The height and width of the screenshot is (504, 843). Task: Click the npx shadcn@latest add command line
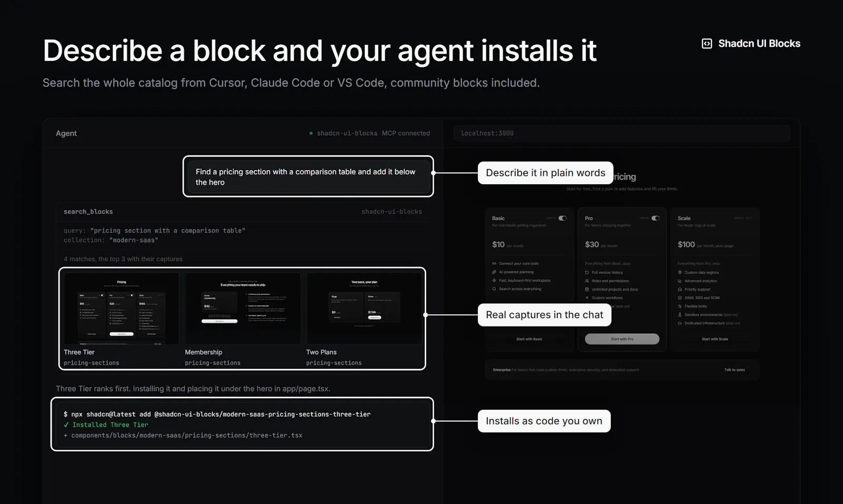point(217,414)
